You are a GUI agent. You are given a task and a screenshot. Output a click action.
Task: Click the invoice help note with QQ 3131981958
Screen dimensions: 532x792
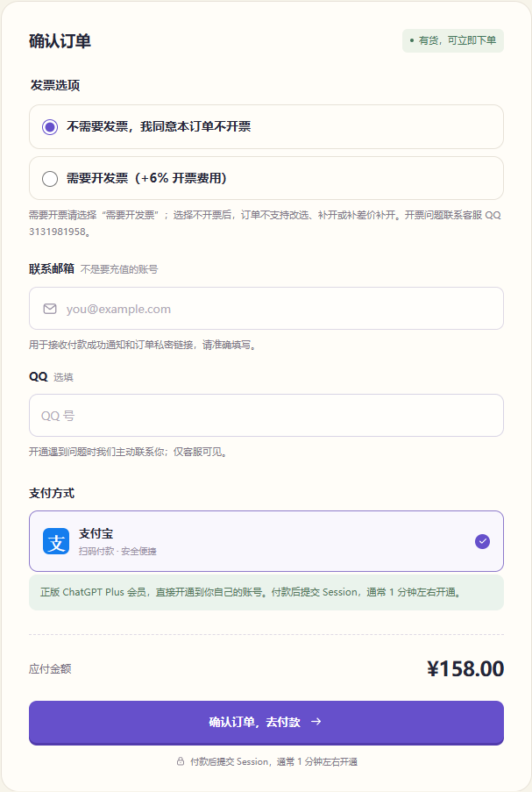tap(265, 224)
